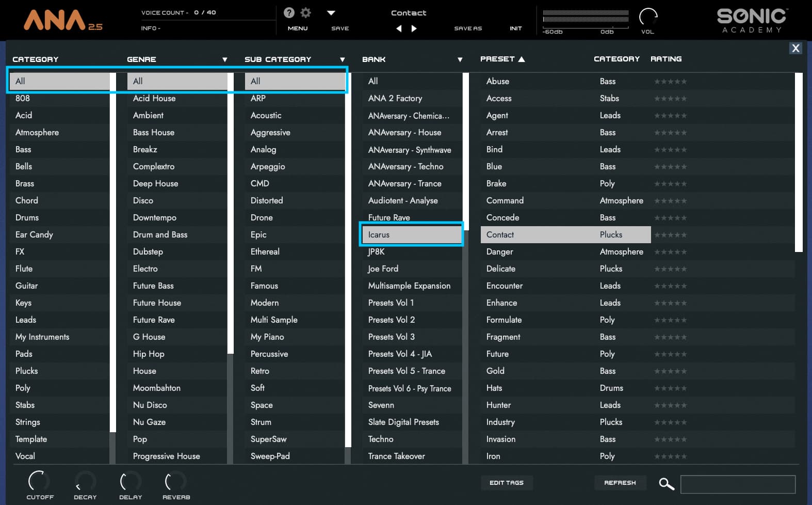The height and width of the screenshot is (505, 812).
Task: Go to next preset arrow
Action: [414, 28]
